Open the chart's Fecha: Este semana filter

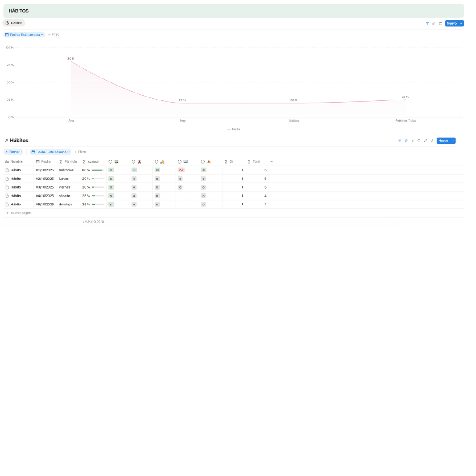click(x=24, y=35)
